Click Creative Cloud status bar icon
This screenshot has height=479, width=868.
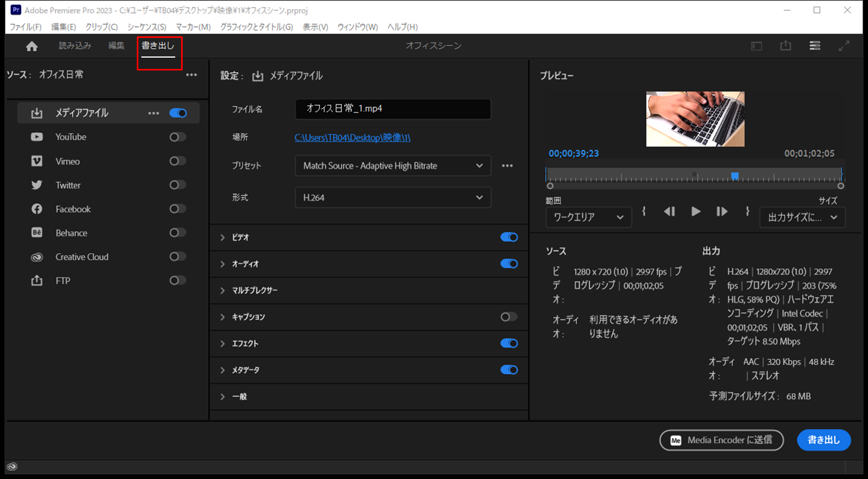(12, 466)
